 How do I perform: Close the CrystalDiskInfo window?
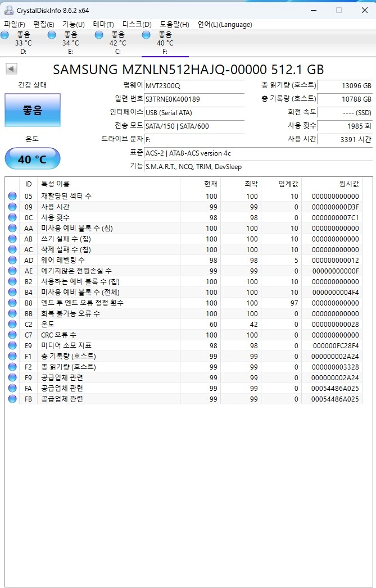click(x=364, y=10)
